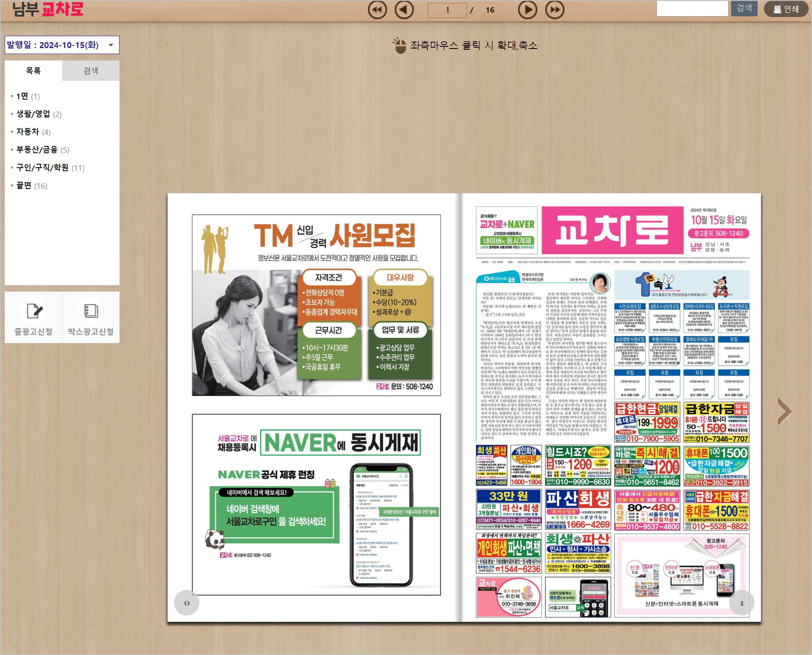Open section 부동산/금융 (5)
The image size is (812, 655).
[x=43, y=150]
